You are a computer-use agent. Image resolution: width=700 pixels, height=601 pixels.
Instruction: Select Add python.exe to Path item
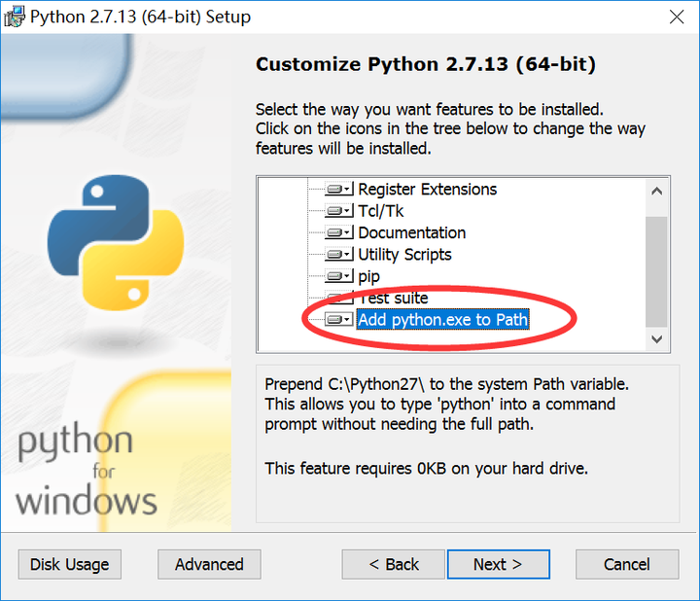[442, 319]
